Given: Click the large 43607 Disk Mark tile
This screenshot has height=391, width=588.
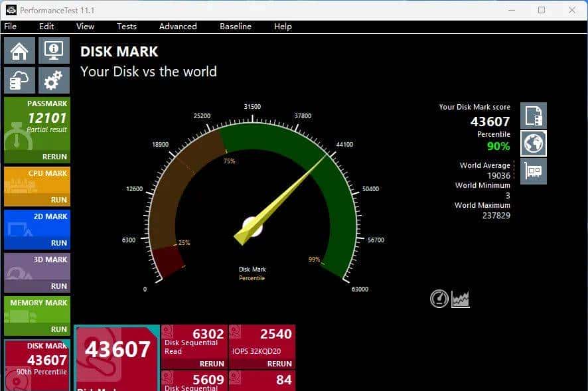Looking at the screenshot, I should [x=117, y=358].
